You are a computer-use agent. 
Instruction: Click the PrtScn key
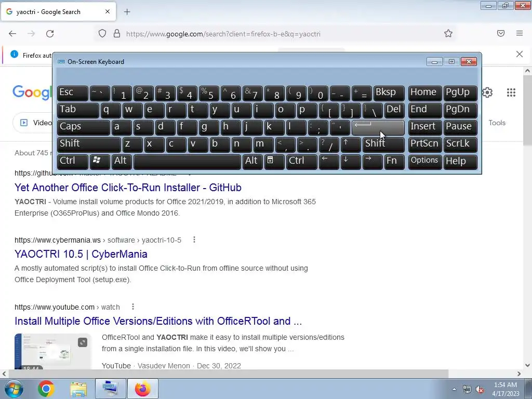[x=425, y=144]
